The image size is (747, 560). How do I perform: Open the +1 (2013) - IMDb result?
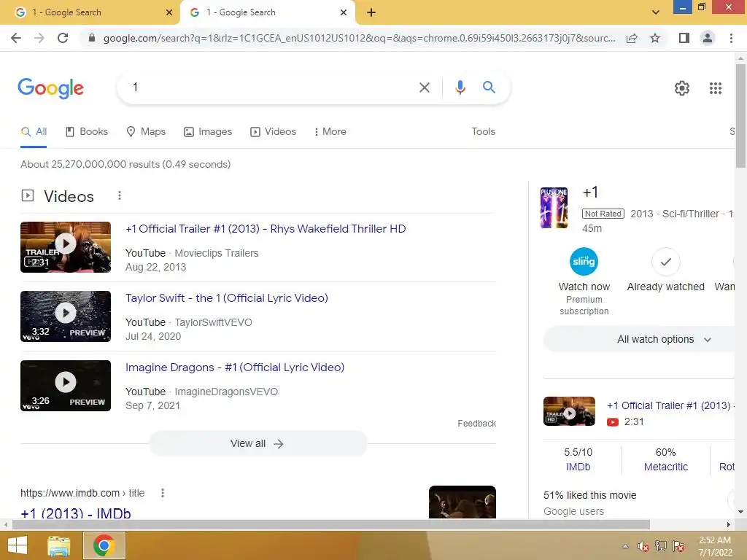point(76,513)
